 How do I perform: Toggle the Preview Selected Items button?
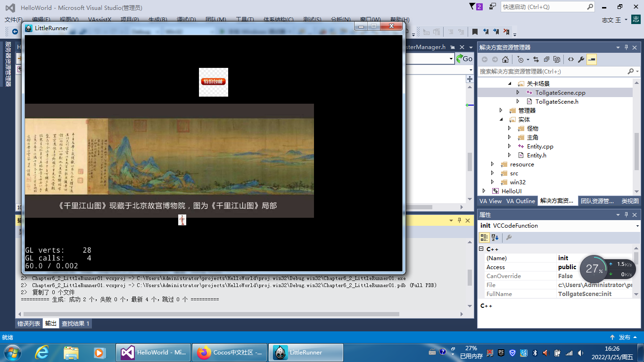(x=592, y=59)
